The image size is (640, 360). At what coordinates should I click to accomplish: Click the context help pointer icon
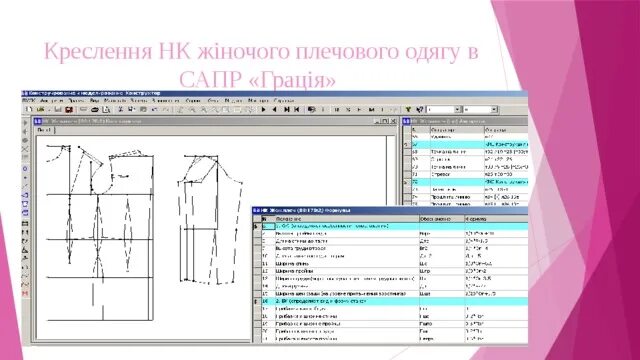(419, 109)
